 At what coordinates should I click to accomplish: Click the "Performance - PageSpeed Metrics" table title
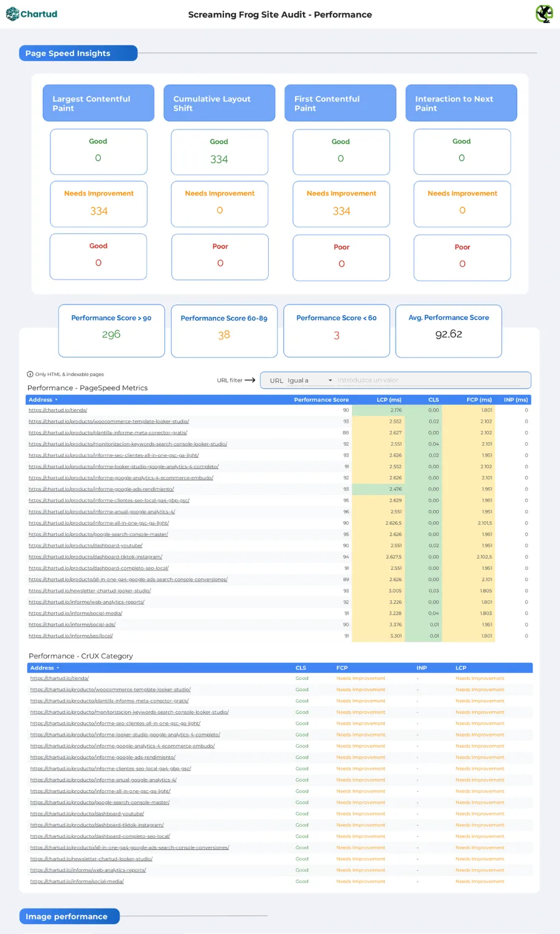pos(88,388)
